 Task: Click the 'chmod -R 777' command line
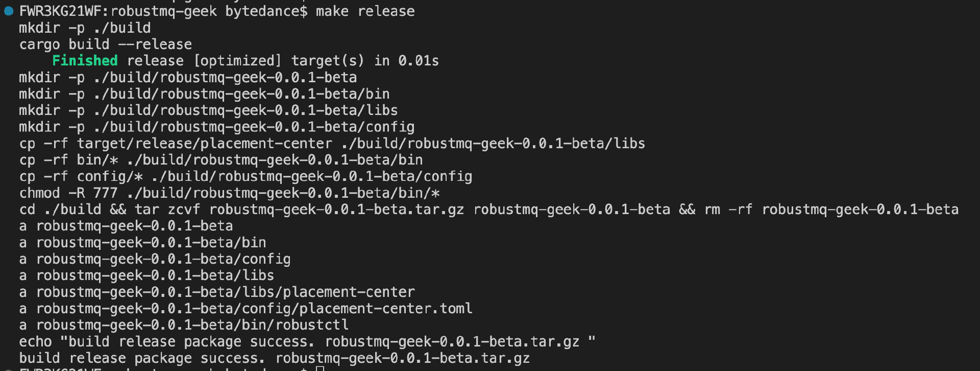(229, 193)
